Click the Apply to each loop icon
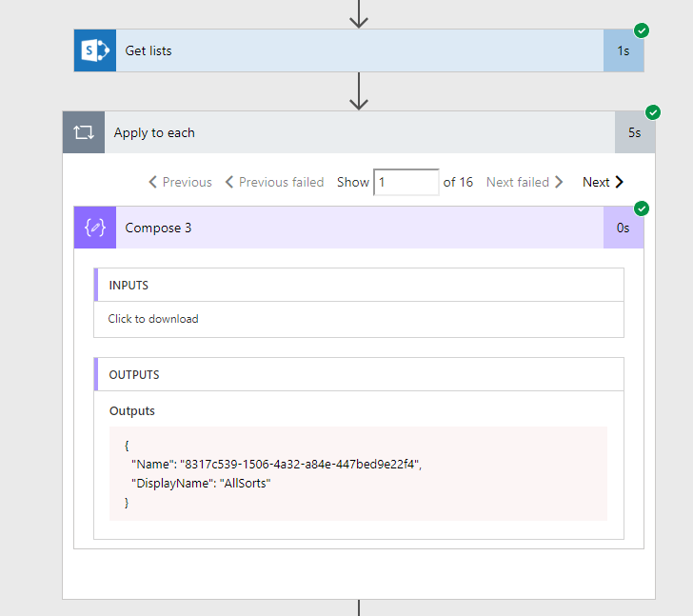Screen dimensions: 693x616 click(x=84, y=132)
